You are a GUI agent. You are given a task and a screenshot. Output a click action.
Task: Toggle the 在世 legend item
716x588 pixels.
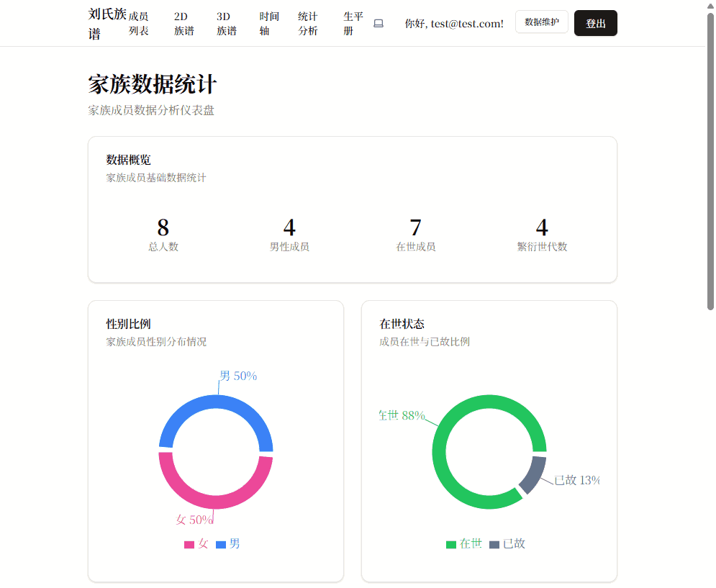pos(463,544)
